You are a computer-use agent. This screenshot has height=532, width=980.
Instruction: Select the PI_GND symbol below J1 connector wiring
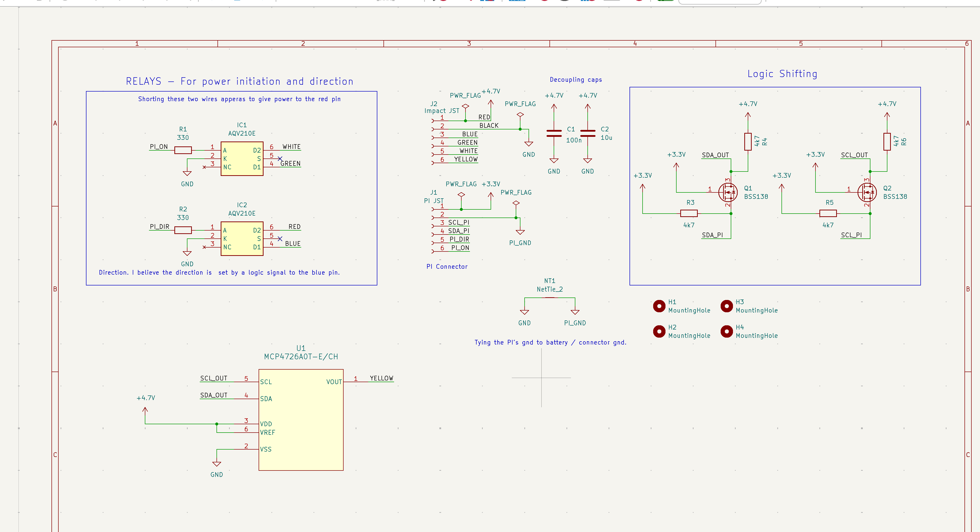520,232
